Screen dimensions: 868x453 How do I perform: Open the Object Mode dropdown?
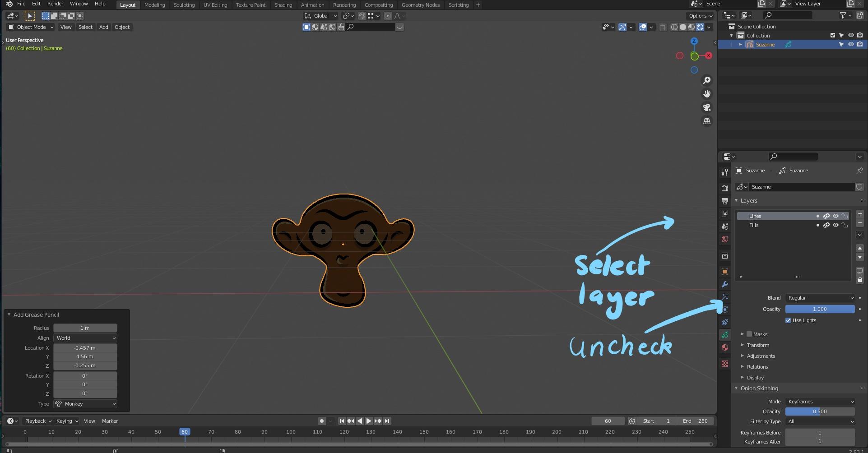click(31, 27)
